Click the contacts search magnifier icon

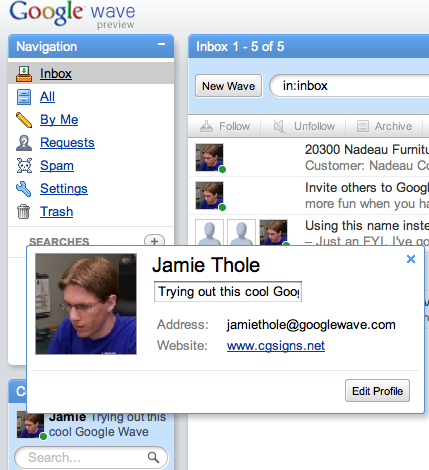pos(153,457)
